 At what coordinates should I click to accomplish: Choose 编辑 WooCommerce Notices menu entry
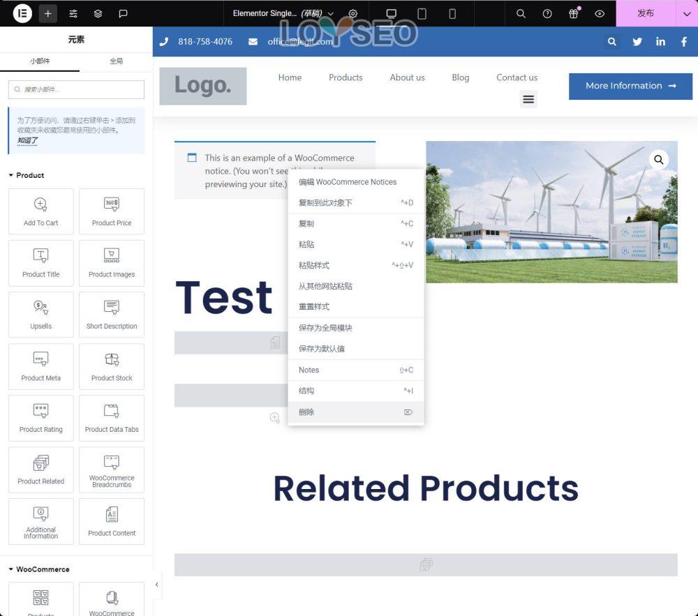coord(356,182)
